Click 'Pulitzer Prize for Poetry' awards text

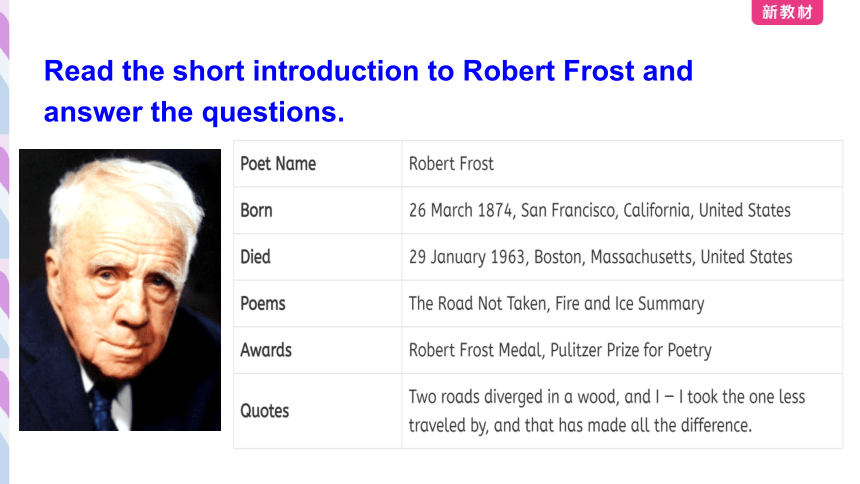pos(631,350)
